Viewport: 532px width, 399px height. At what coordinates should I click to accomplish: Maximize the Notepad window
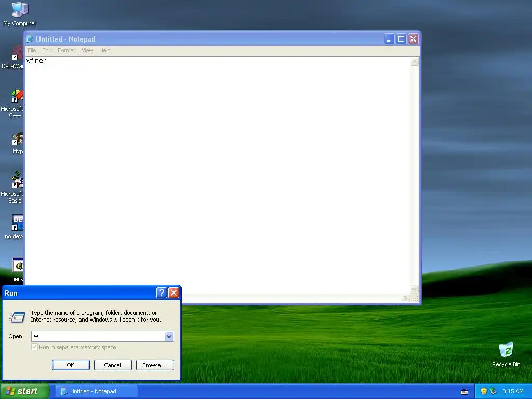coord(401,38)
